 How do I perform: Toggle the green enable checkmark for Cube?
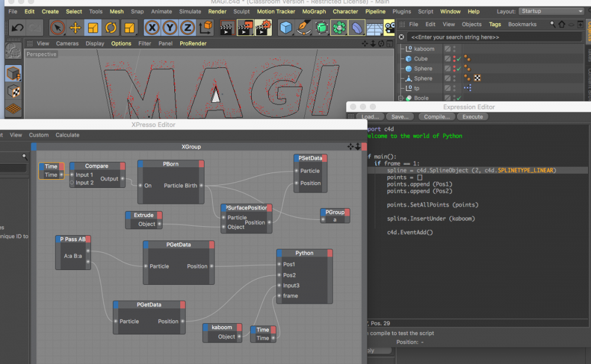point(459,59)
